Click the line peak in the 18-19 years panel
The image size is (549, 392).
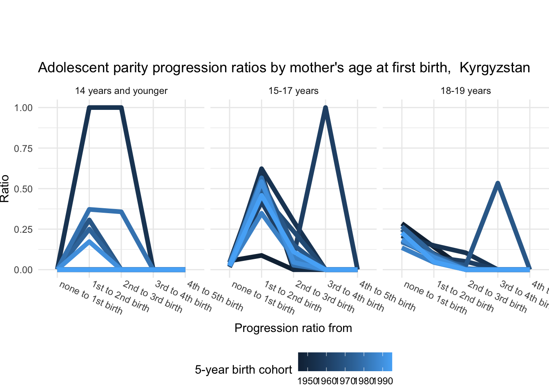click(x=498, y=183)
